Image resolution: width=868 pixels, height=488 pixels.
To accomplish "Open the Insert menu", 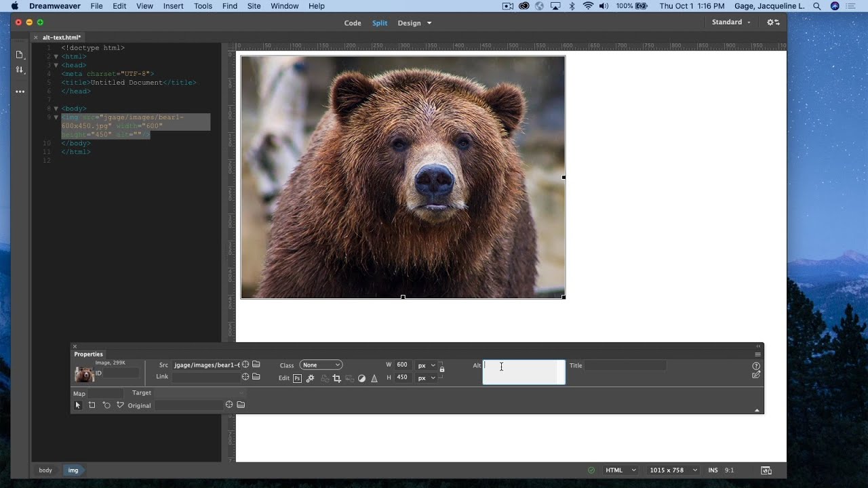I will click(173, 6).
